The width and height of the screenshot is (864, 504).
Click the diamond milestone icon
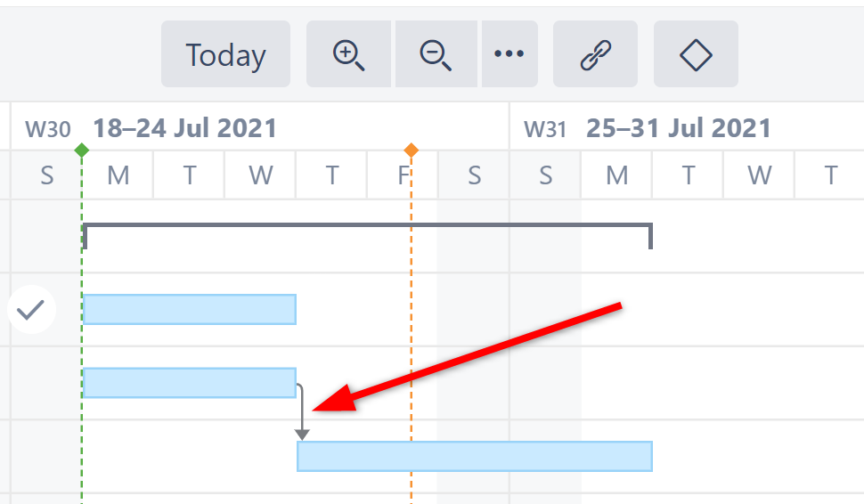pos(696,55)
